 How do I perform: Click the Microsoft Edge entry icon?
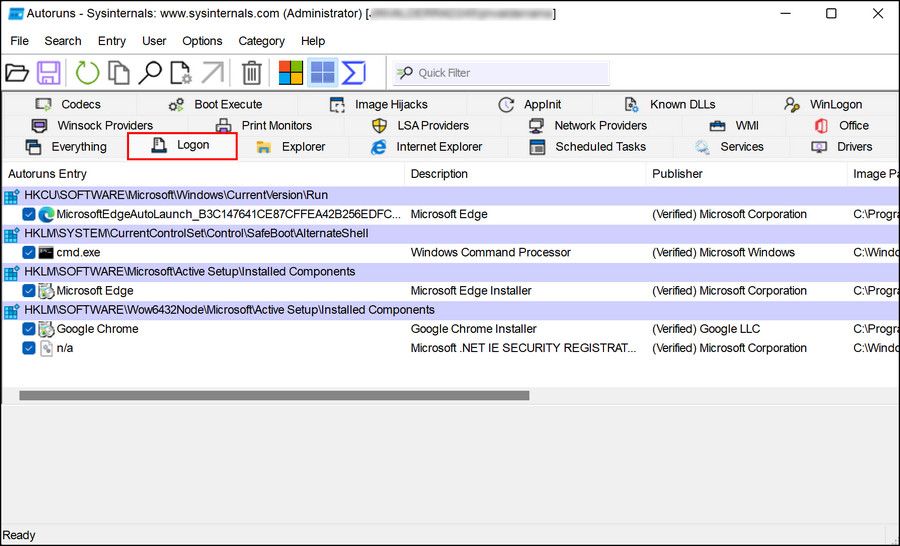point(46,215)
